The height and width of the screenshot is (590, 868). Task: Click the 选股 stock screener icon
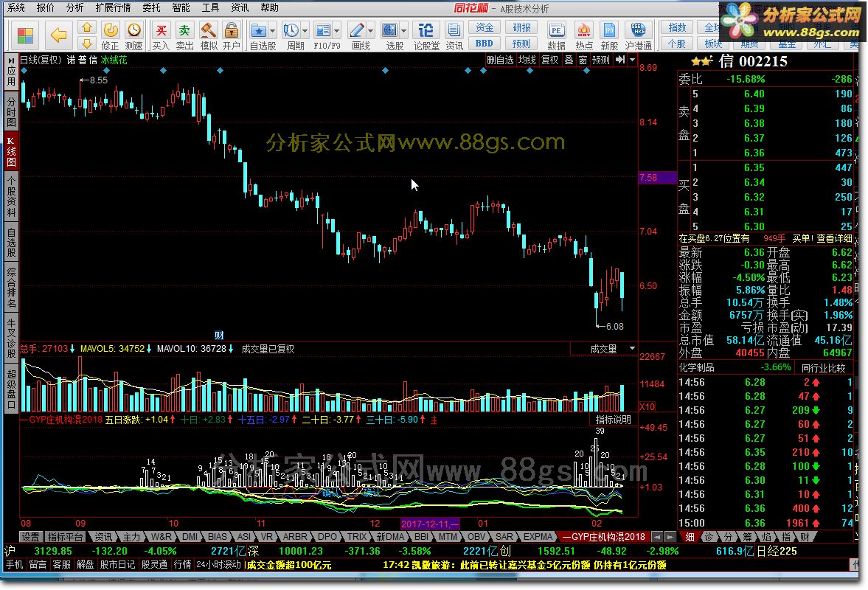tap(389, 30)
